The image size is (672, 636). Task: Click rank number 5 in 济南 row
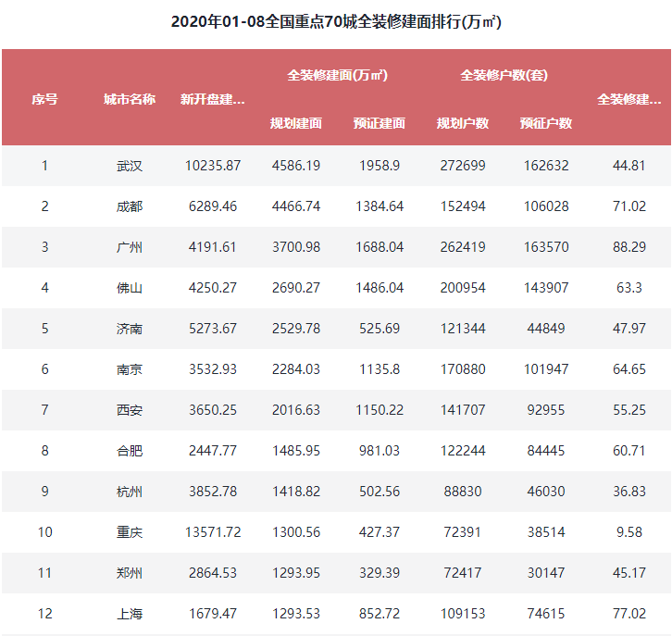44,329
